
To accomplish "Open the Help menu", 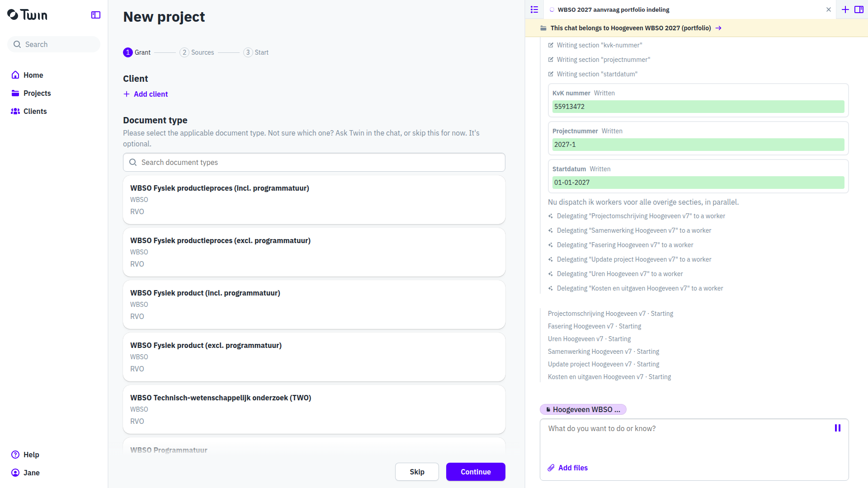I will 25,455.
